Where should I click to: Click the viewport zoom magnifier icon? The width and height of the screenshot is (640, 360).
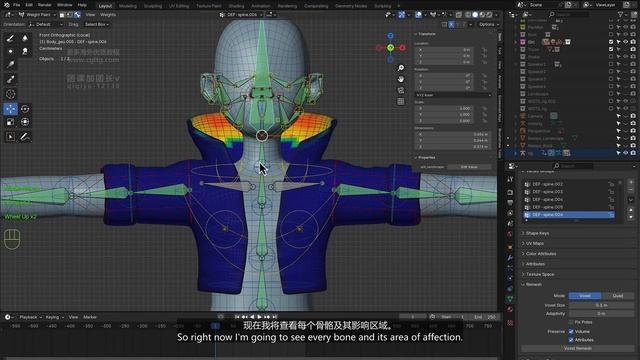[401, 68]
